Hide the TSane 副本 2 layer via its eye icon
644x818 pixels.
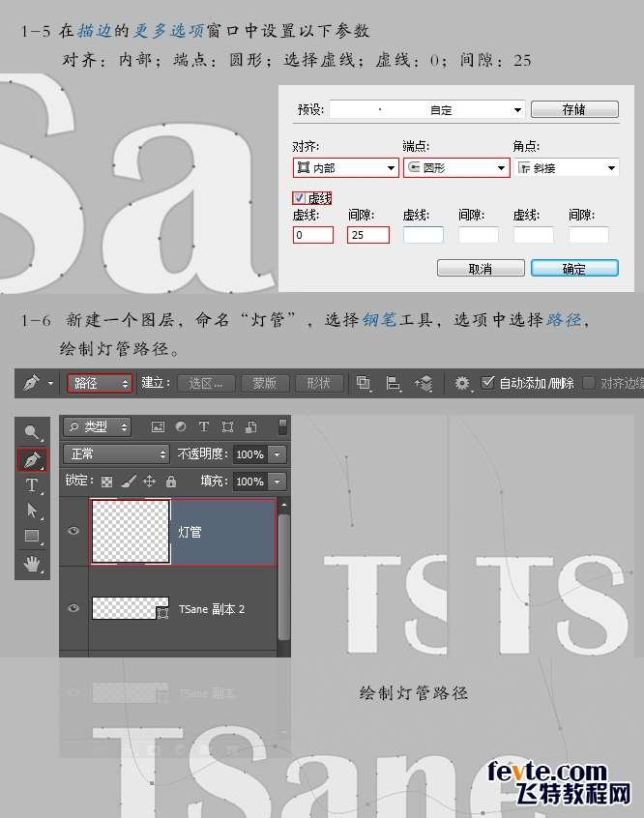coord(73,608)
